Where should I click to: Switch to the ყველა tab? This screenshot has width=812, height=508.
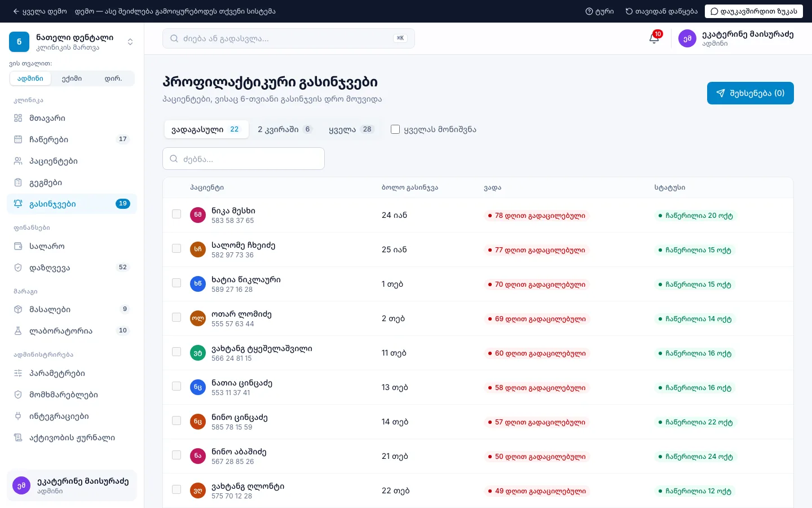(351, 129)
